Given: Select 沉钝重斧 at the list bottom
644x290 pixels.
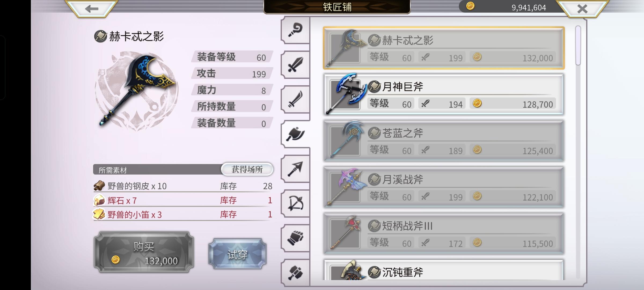Looking at the screenshot, I should click(443, 270).
